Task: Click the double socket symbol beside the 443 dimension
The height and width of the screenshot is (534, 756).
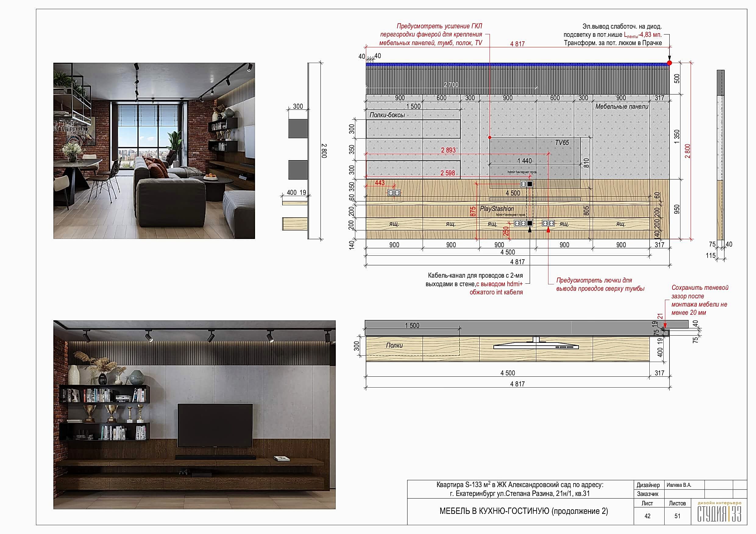Action: pos(394,193)
